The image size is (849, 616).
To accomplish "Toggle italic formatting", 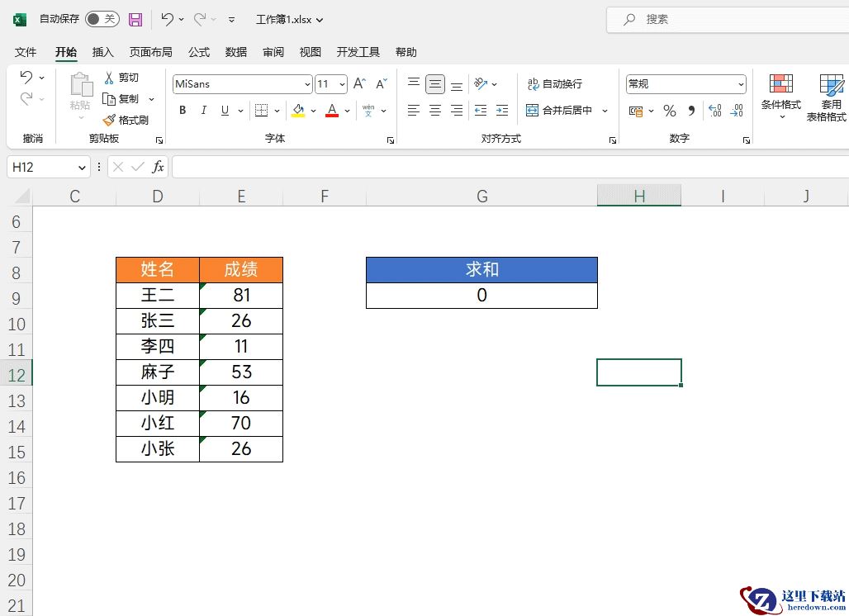I will (x=204, y=111).
